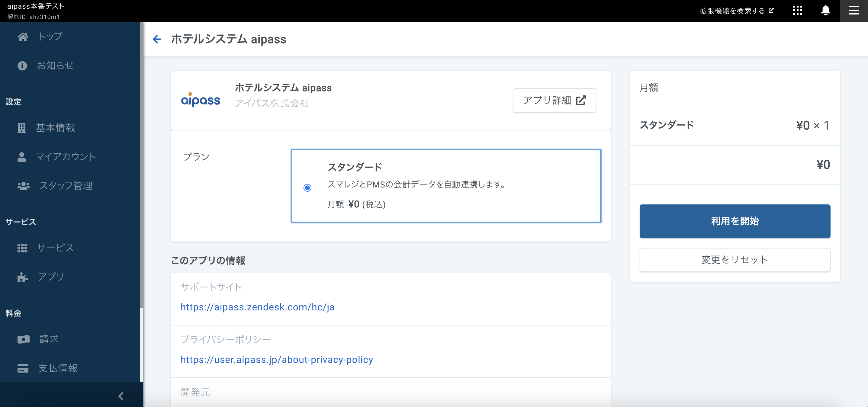Click the puzzle icon beside アプリ
Viewport: 868px width, 407px height.
[23, 277]
